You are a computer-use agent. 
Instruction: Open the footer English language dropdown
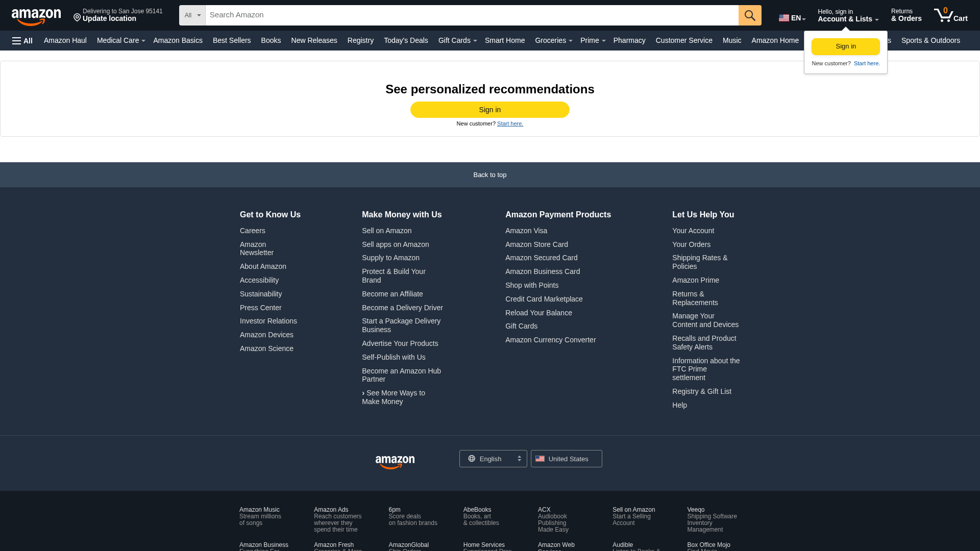point(493,459)
